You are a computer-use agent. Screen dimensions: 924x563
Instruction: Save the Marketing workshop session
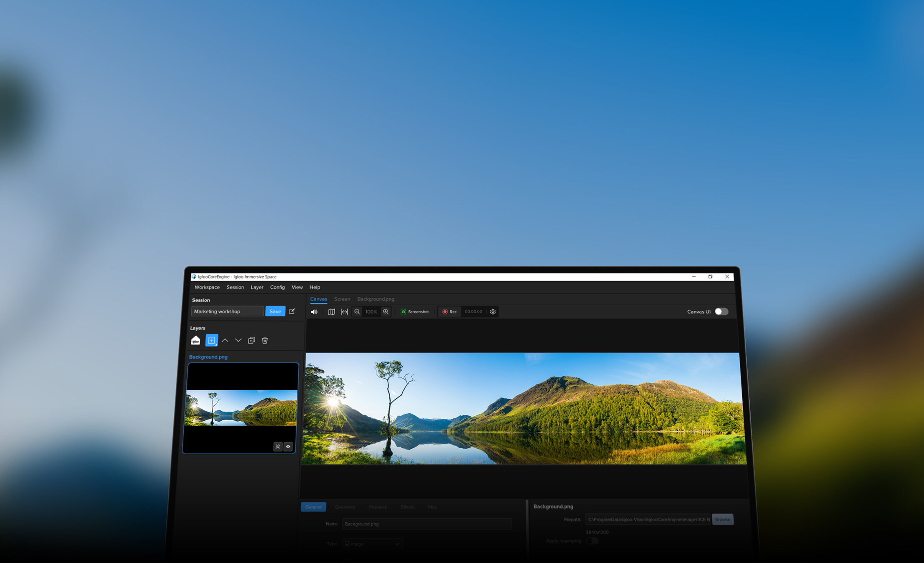pyautogui.click(x=275, y=311)
